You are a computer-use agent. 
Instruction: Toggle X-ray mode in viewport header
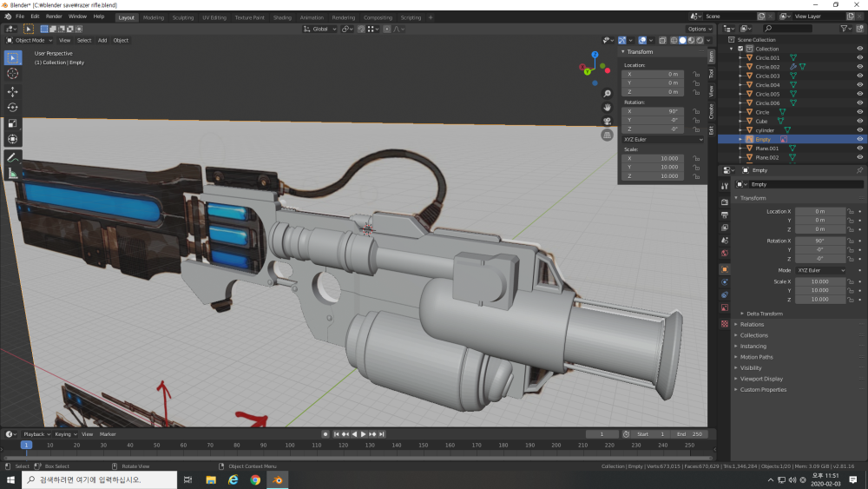[662, 40]
